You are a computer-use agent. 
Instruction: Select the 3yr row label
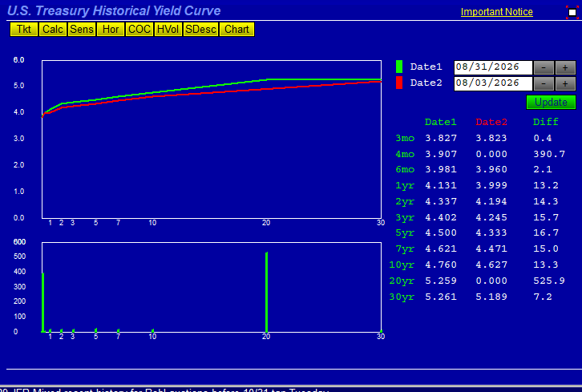pyautogui.click(x=405, y=217)
